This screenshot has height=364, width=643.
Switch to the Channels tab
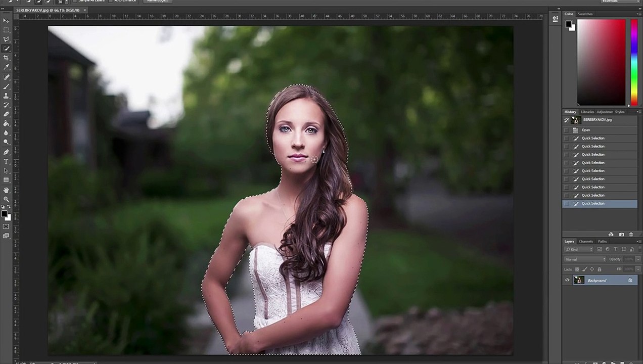pyautogui.click(x=586, y=241)
